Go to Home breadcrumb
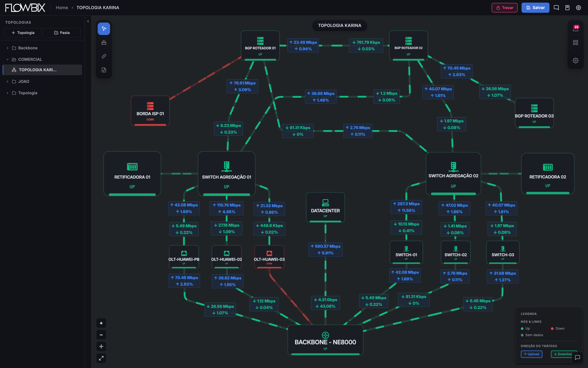The height and width of the screenshot is (368, 588). click(x=62, y=8)
